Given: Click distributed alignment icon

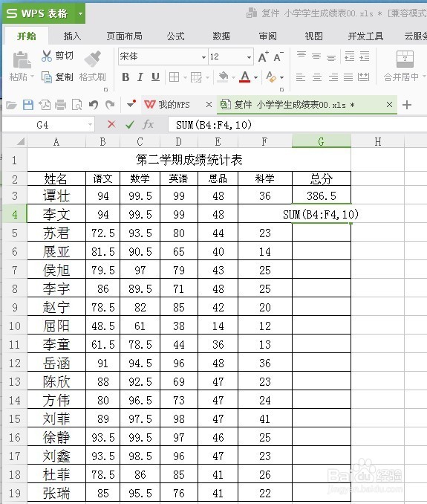Looking at the screenshot, I should [x=363, y=77].
